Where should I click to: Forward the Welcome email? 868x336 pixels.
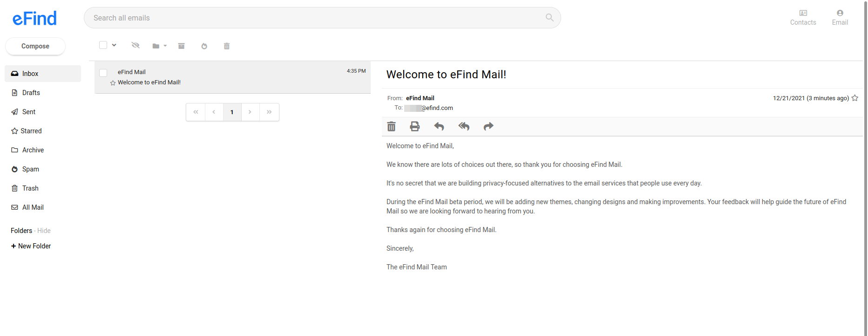coord(488,126)
